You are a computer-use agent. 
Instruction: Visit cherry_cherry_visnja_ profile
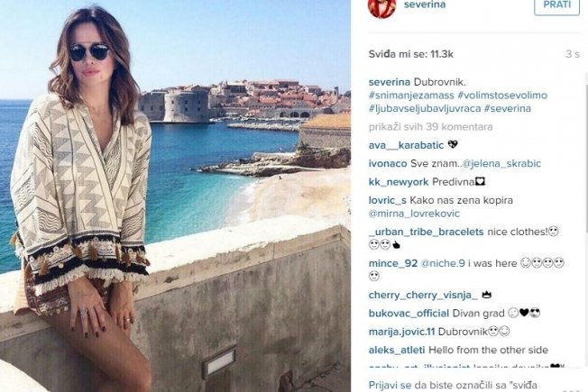point(423,296)
